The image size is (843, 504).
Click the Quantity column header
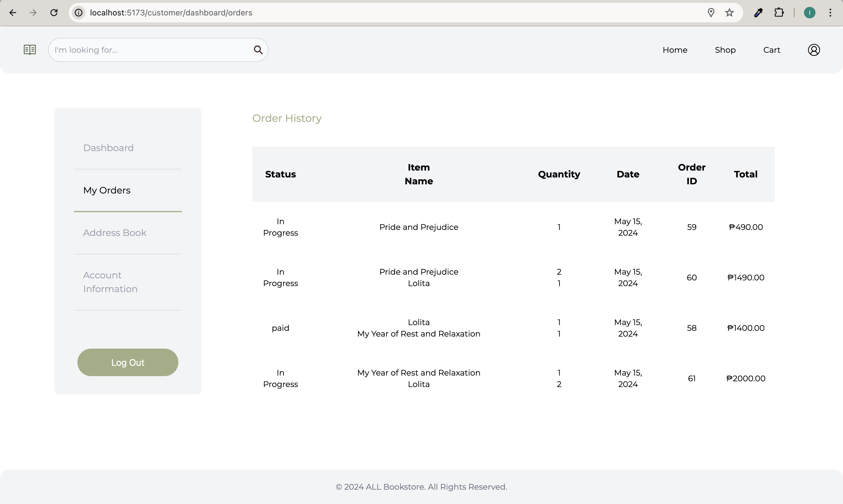click(x=559, y=174)
